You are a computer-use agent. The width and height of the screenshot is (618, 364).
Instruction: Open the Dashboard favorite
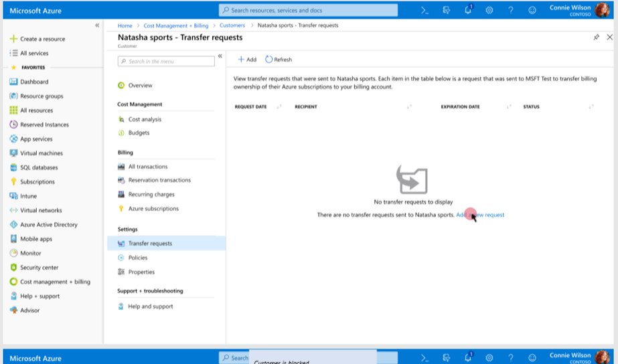29,82
